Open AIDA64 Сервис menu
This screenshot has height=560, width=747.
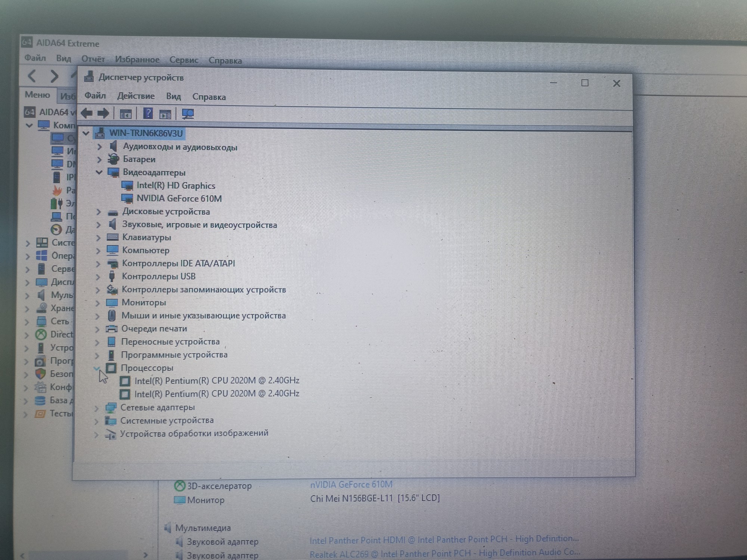(x=184, y=60)
